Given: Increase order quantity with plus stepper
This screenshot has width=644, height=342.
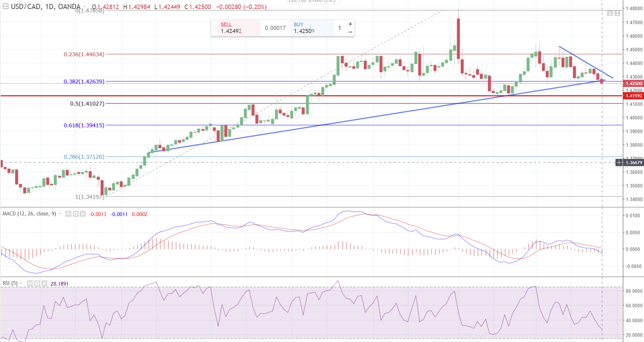Looking at the screenshot, I should [x=350, y=24].
